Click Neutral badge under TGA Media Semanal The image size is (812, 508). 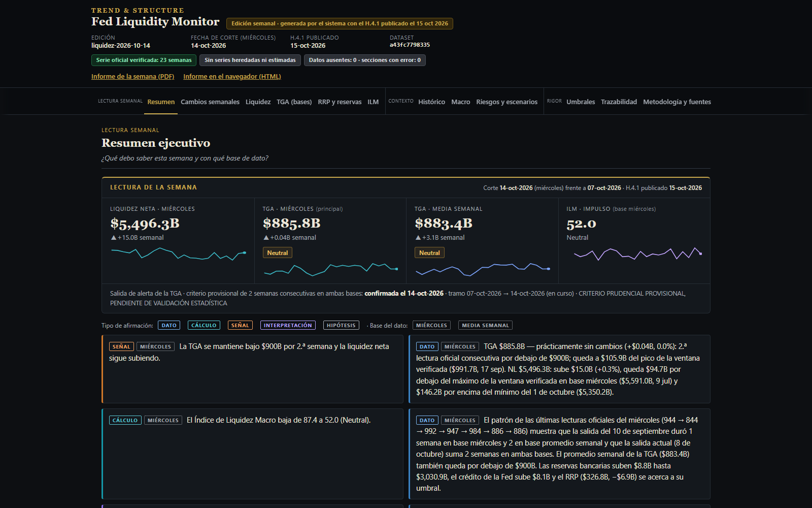429,252
